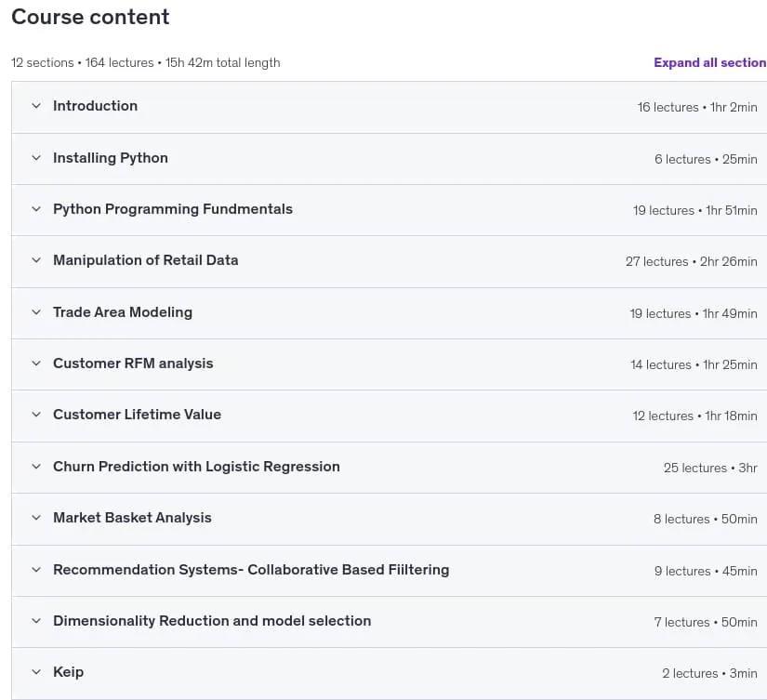Click '7 lectures • 50min' text
The height and width of the screenshot is (700, 767).
[x=706, y=622]
